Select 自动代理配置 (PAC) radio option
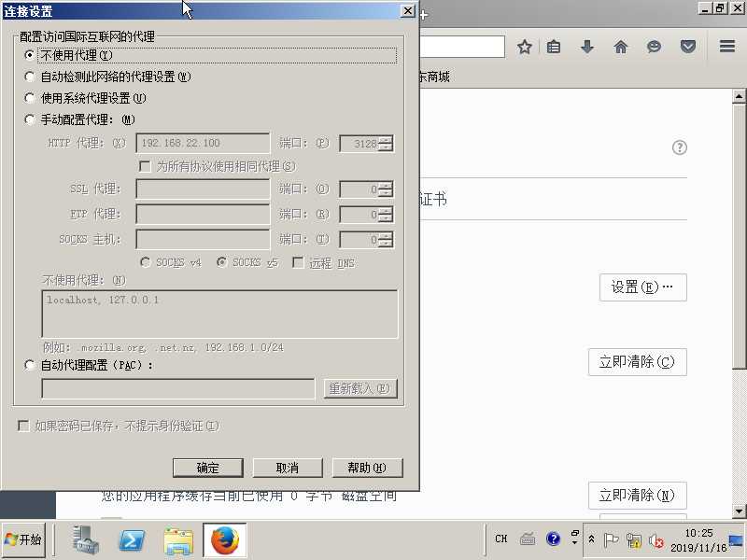Image resolution: width=747 pixels, height=560 pixels. click(30, 365)
